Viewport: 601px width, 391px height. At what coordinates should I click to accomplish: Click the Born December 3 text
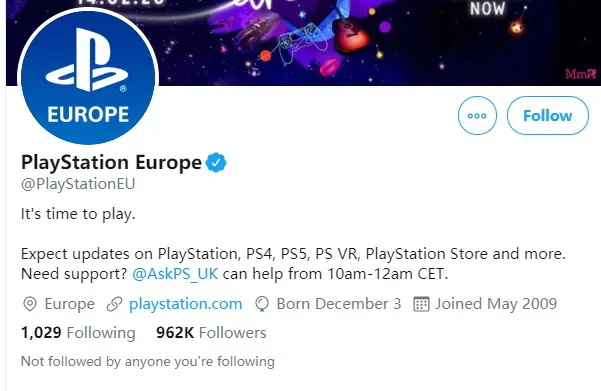[339, 304]
